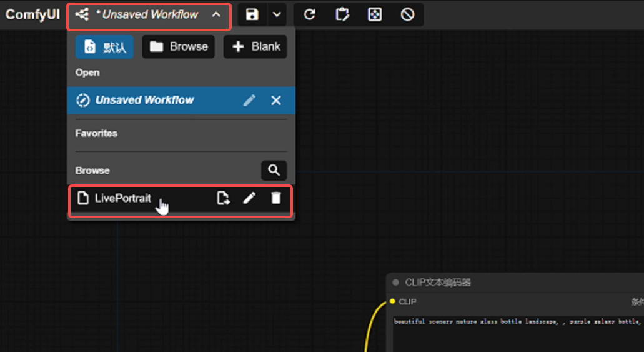This screenshot has width=644, height=352.
Task: Click the Browse folder button
Action: 178,47
